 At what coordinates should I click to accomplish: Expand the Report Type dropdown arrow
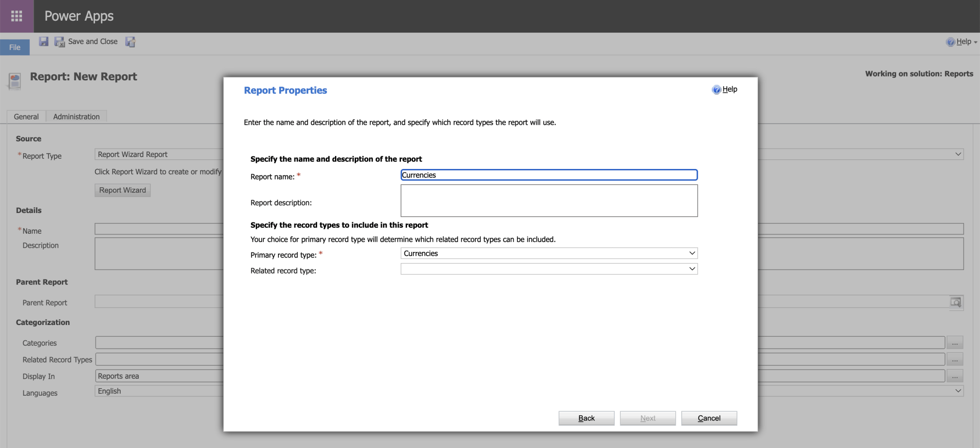(958, 154)
